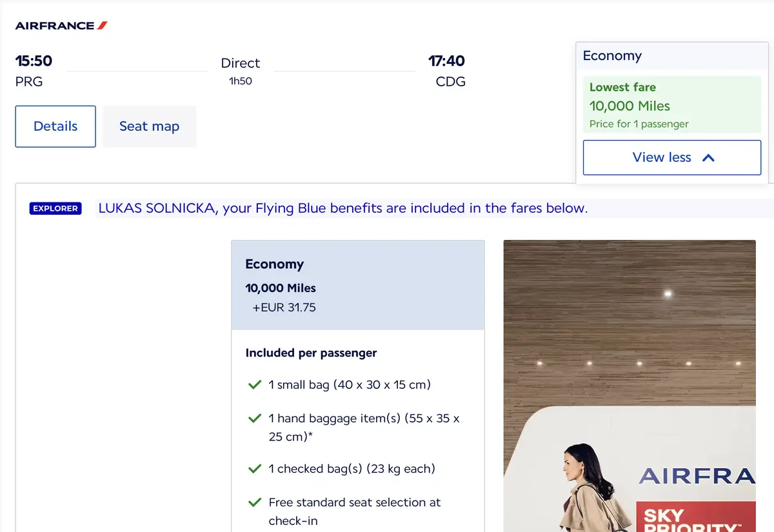This screenshot has height=532, width=774.
Task: Click the Direct 1h50 flight duration
Action: coord(240,71)
